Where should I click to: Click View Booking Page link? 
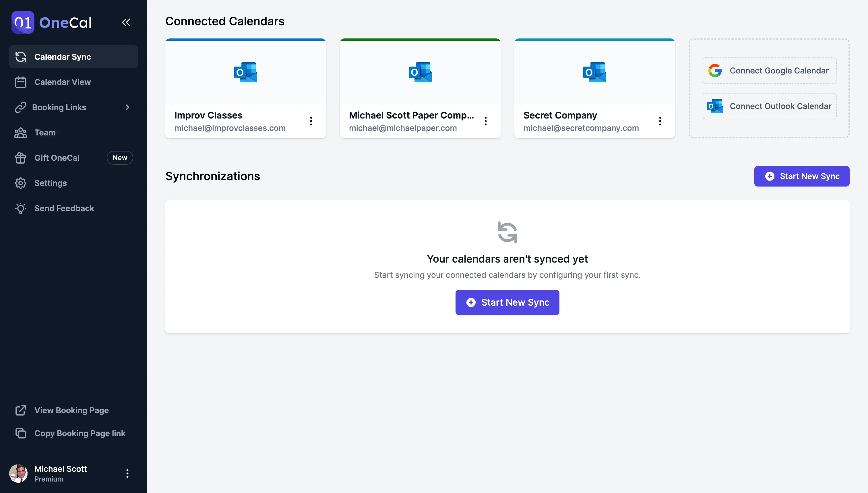(x=71, y=410)
